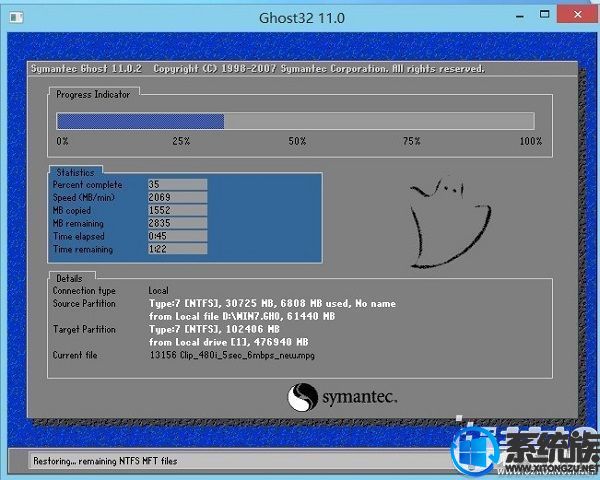Viewport: 600px width, 480px height.
Task: Click the 25% progress scale mark
Action: (x=181, y=141)
